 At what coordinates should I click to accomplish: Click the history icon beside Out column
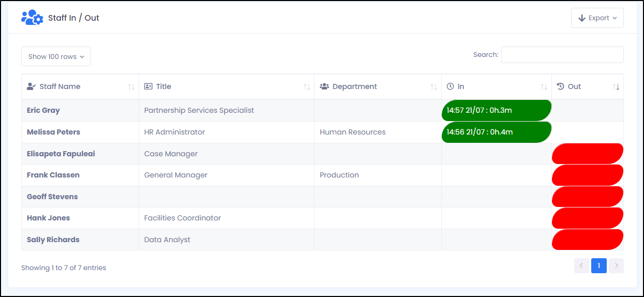pos(560,86)
